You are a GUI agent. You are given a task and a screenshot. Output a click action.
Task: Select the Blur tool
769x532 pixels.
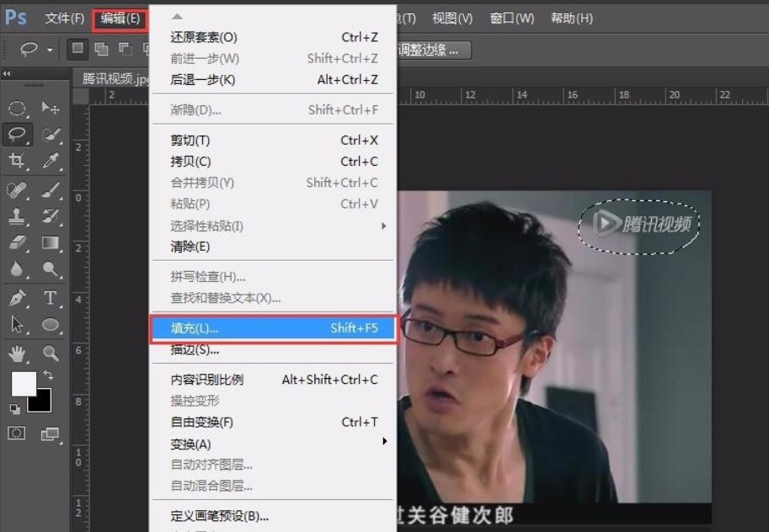pos(17,269)
